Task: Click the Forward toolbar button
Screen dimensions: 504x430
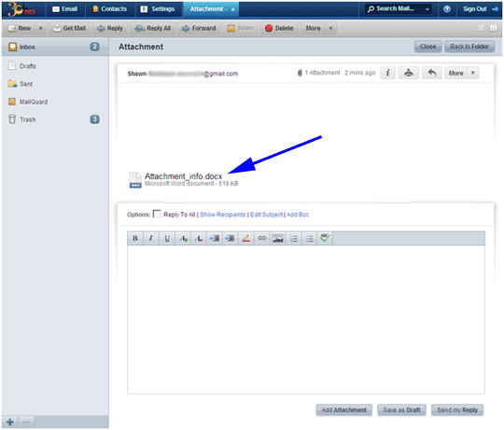Action: pyautogui.click(x=199, y=29)
